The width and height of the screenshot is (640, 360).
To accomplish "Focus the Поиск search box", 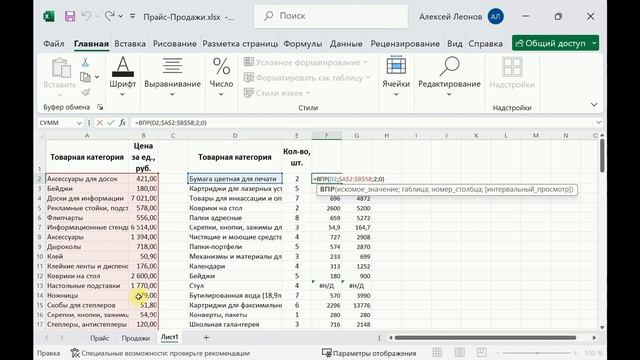I will tap(331, 16).
